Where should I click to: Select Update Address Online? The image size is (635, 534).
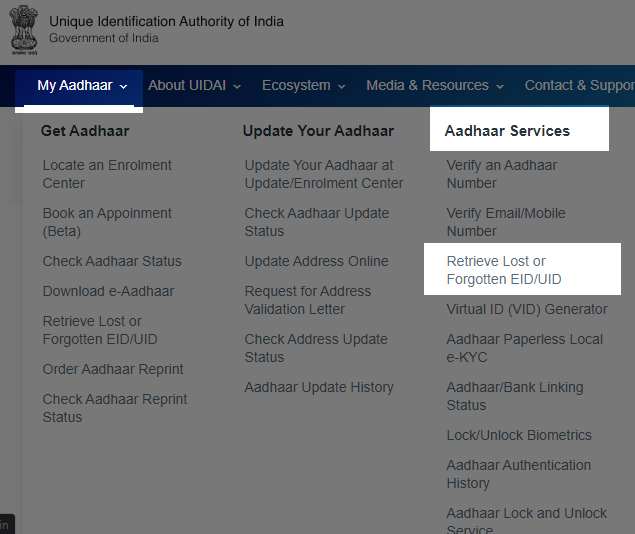coord(316,261)
